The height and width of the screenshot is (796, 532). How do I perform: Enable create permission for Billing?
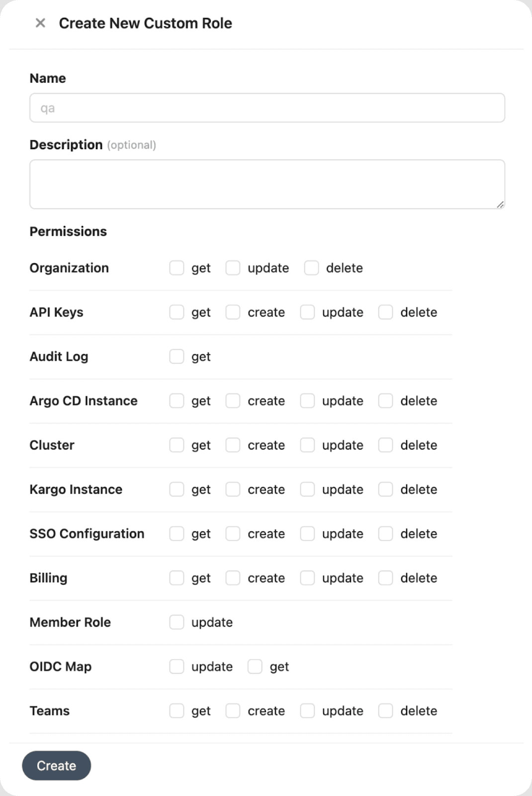pyautogui.click(x=233, y=578)
